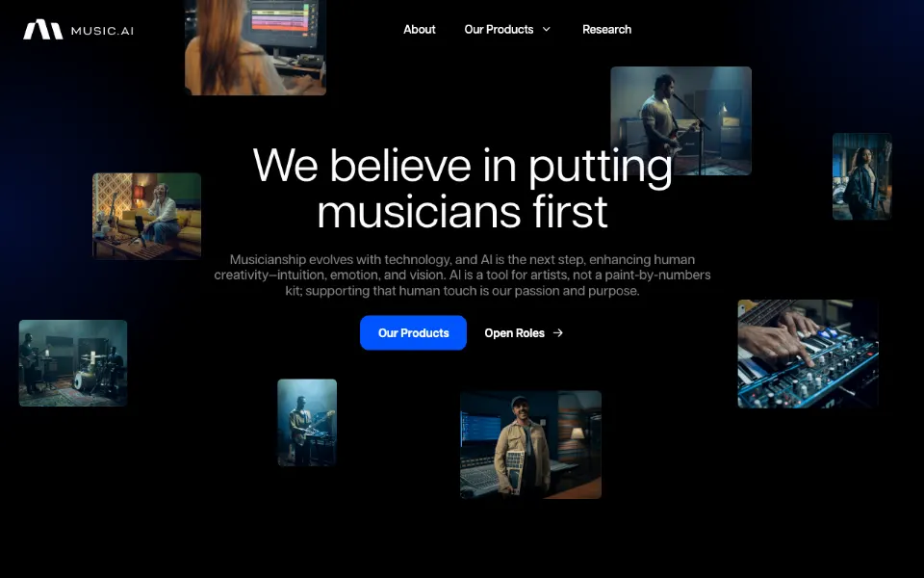Open the Our Products menu
The image size is (924, 578).
click(x=507, y=30)
